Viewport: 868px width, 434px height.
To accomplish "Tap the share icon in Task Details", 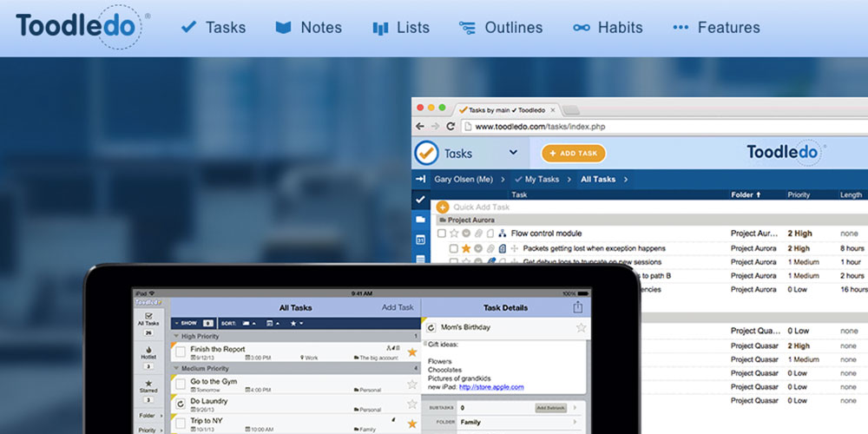I will click(578, 306).
